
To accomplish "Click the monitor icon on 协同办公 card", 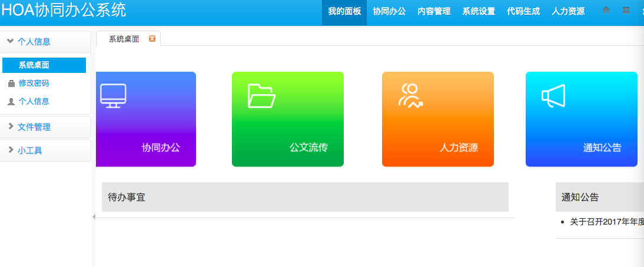I will tap(113, 95).
